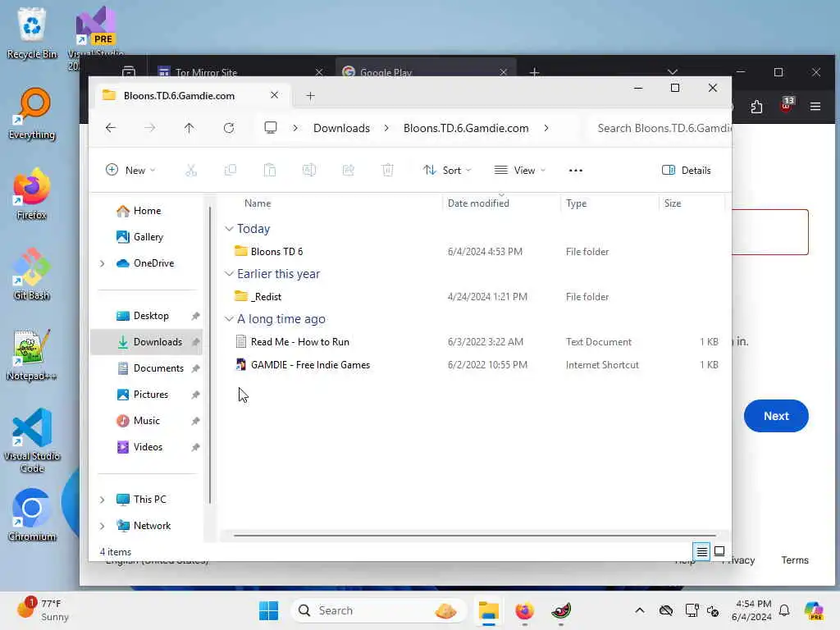Image resolution: width=840 pixels, height=630 pixels.
Task: Switch to large thumbnails view icon
Action: point(719,551)
